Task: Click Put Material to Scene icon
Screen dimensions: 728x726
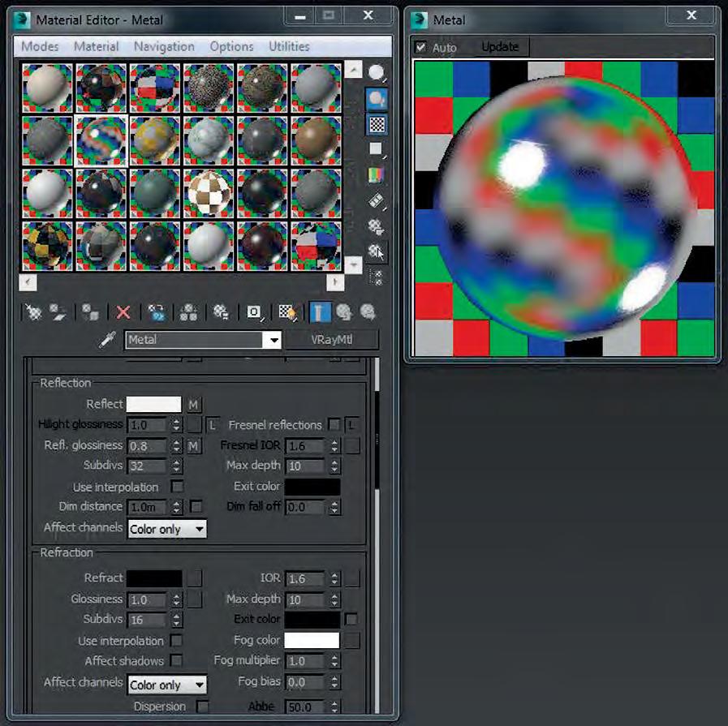Action: (x=58, y=312)
